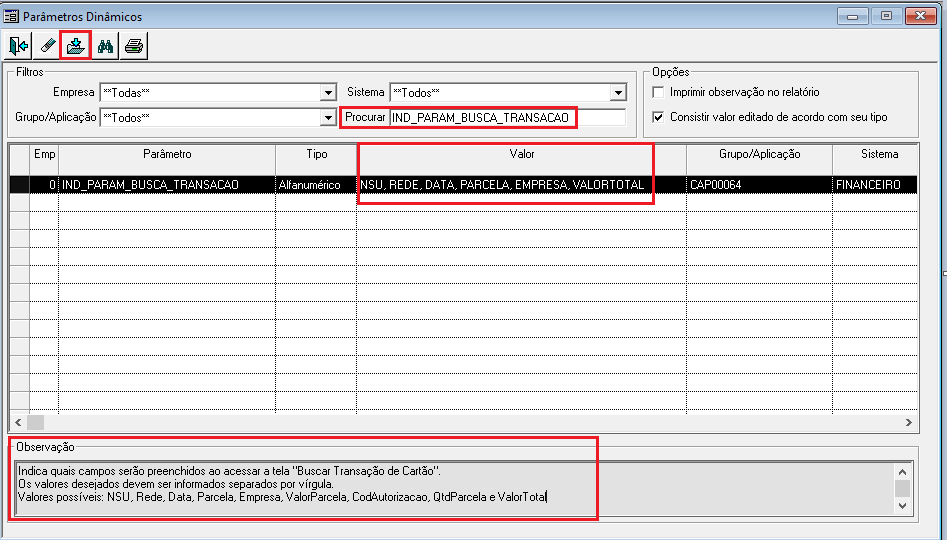Click inside the Observação text area

(x=454, y=489)
